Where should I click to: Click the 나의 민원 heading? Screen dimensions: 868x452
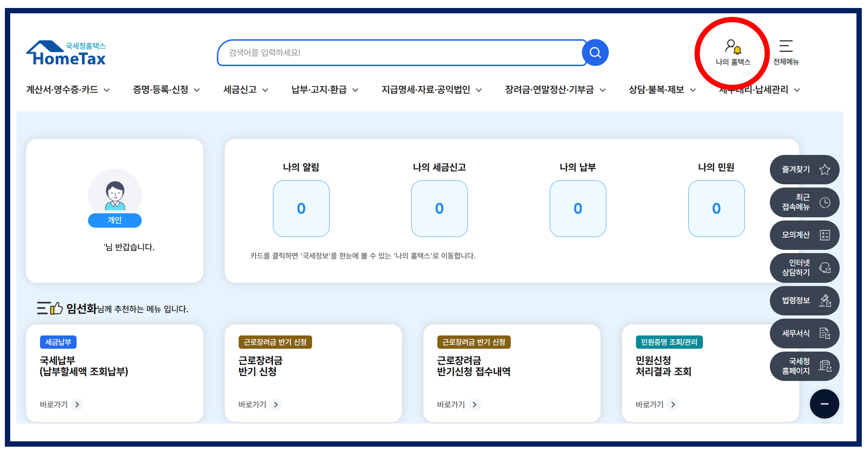[x=716, y=167]
